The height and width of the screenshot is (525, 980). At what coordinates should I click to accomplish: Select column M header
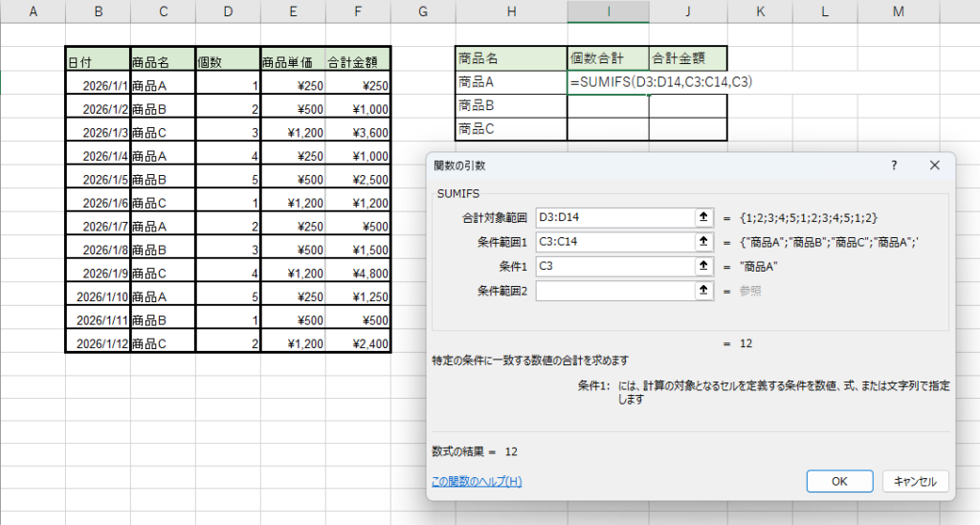(897, 11)
